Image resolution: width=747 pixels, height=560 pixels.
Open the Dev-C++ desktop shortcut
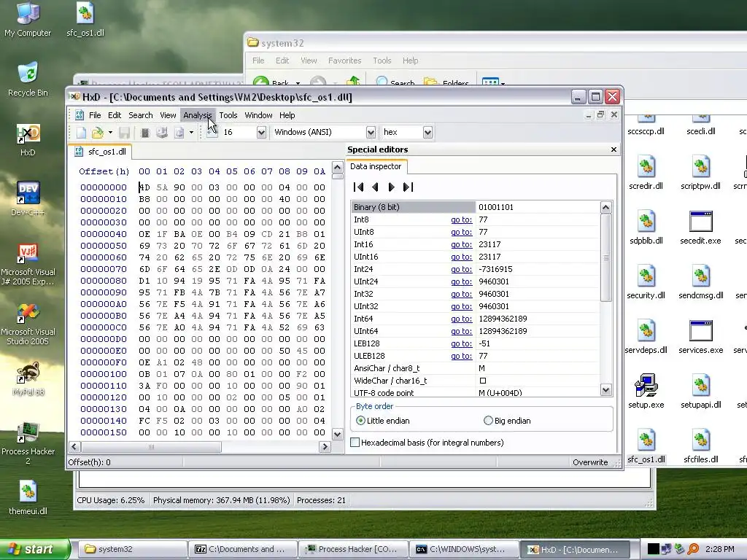click(28, 199)
